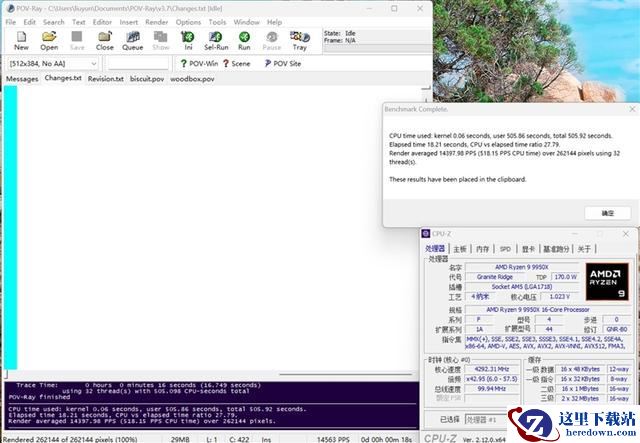
Task: Open the Editor menu
Action: pyautogui.click(x=102, y=22)
